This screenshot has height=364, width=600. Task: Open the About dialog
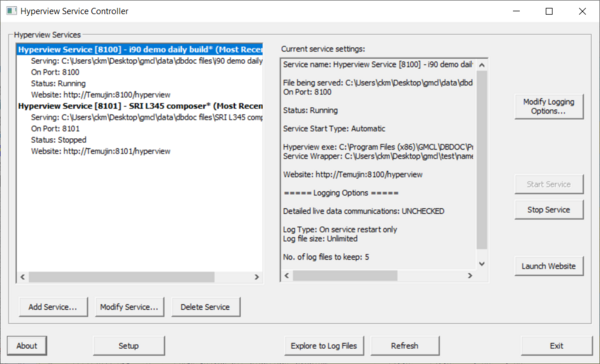click(x=27, y=346)
